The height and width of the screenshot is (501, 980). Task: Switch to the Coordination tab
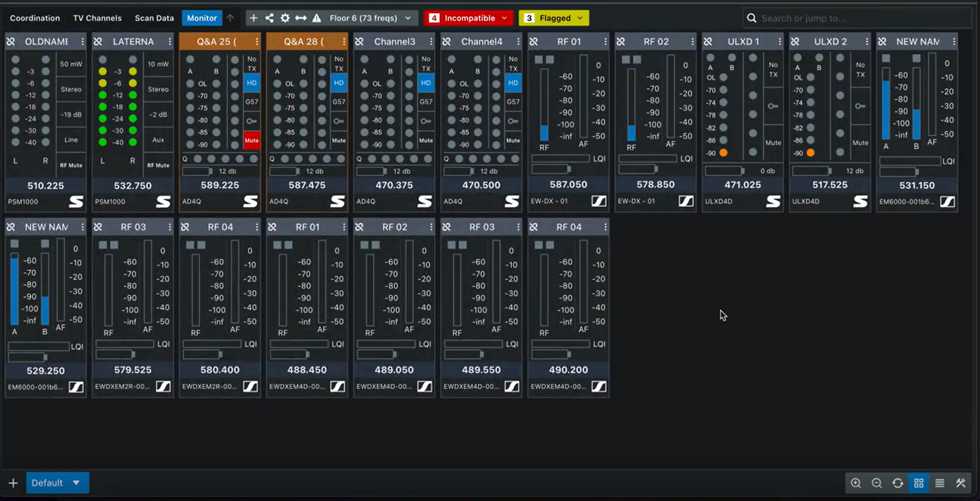click(35, 18)
